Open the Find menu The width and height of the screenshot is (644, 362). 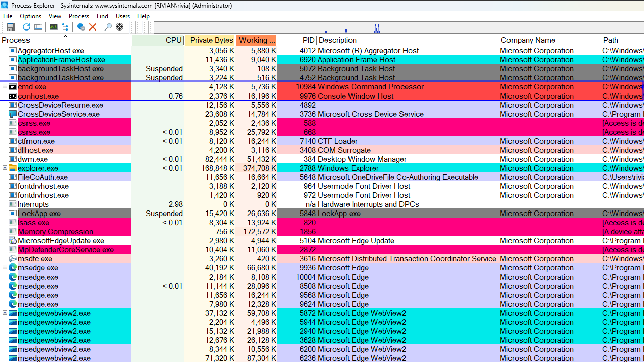point(102,16)
